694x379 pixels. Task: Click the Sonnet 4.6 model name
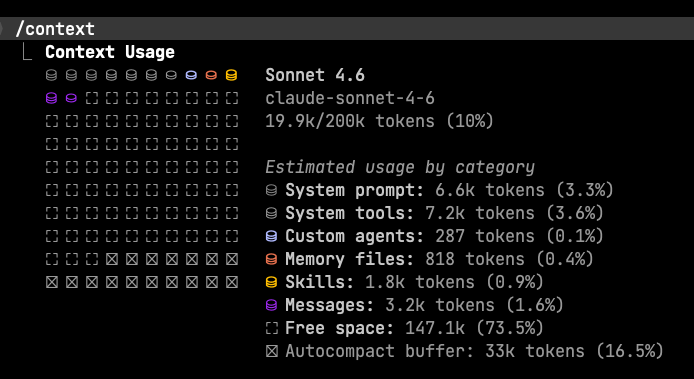pyautogui.click(x=315, y=75)
